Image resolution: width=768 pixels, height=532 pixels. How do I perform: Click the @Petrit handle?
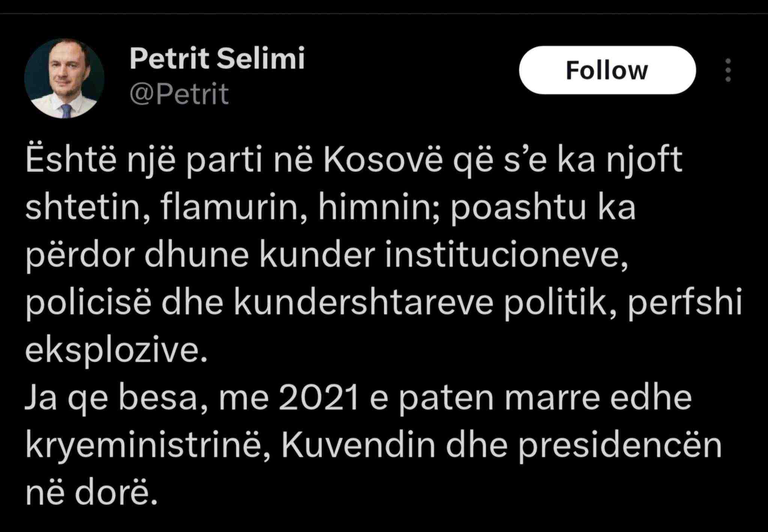179,94
